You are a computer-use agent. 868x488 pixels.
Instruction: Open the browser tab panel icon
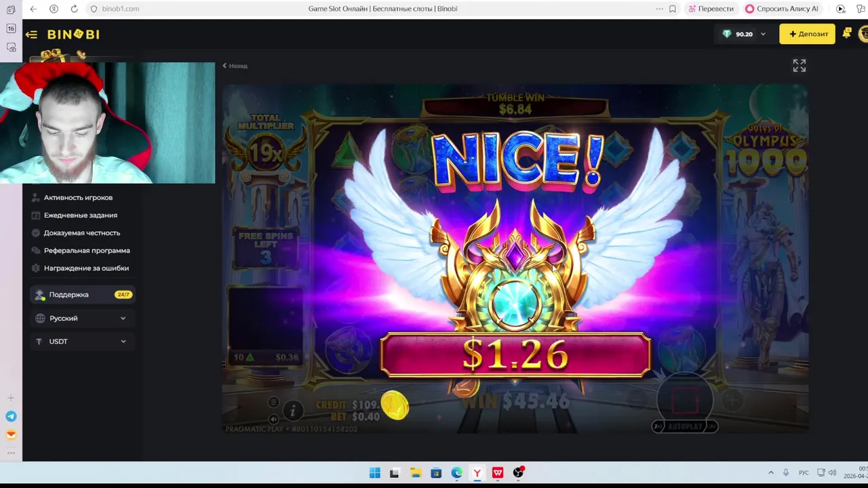(11, 9)
